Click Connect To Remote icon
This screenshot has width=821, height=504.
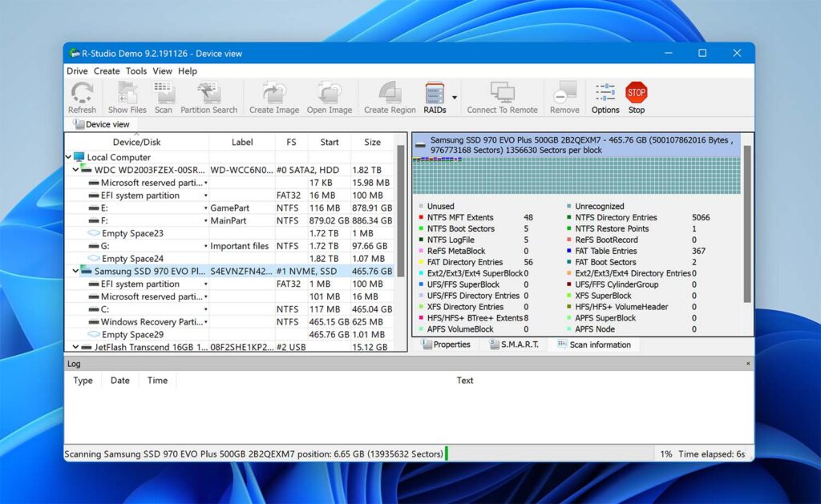tap(502, 92)
